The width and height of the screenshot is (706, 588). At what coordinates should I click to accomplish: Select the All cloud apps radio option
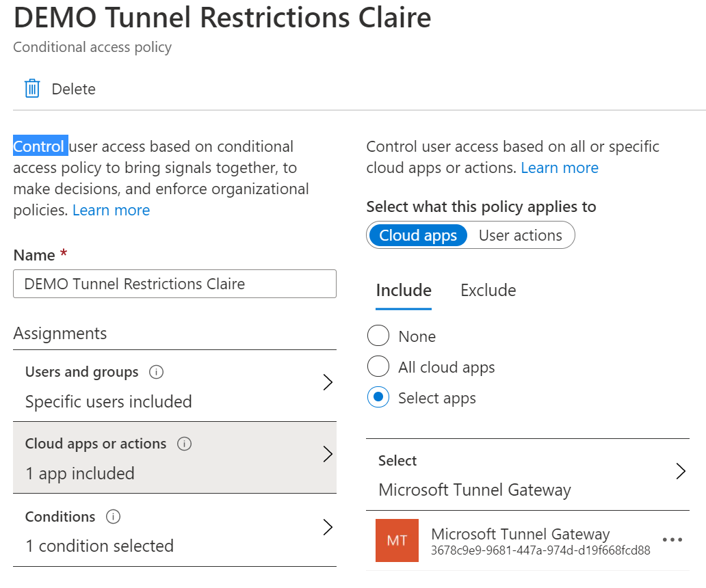point(378,366)
